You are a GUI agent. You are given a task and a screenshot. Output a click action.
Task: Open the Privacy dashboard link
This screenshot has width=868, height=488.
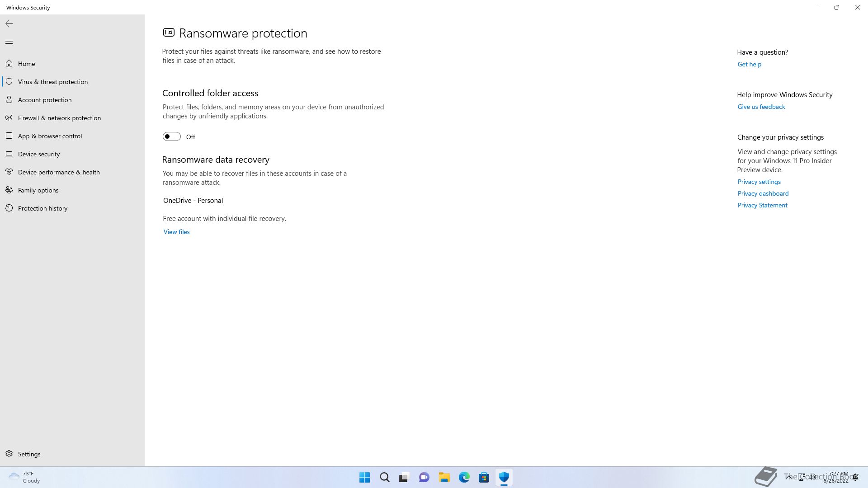coord(763,193)
